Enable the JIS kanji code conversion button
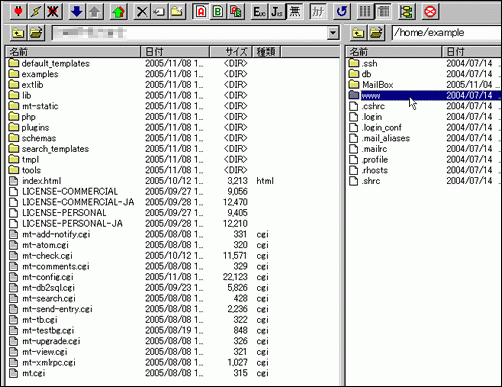Viewport: 502px width, 387px height. (x=277, y=12)
